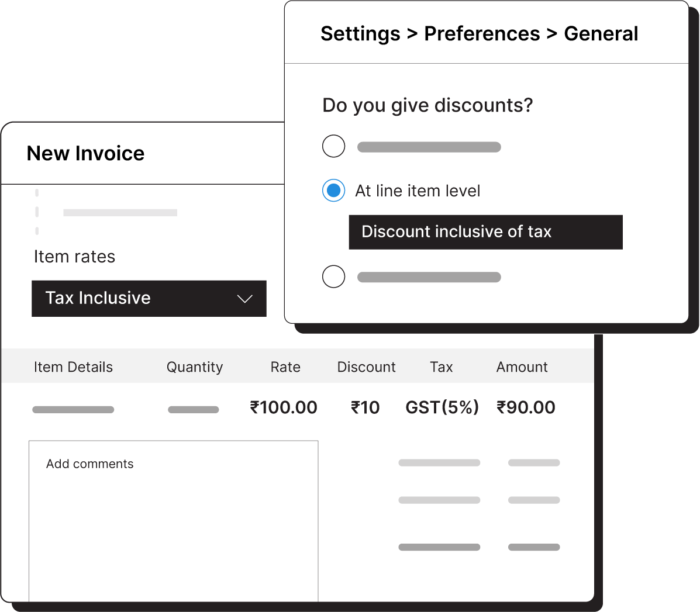Select the 'At line item level' radio button
700x612 pixels.
coord(333,191)
